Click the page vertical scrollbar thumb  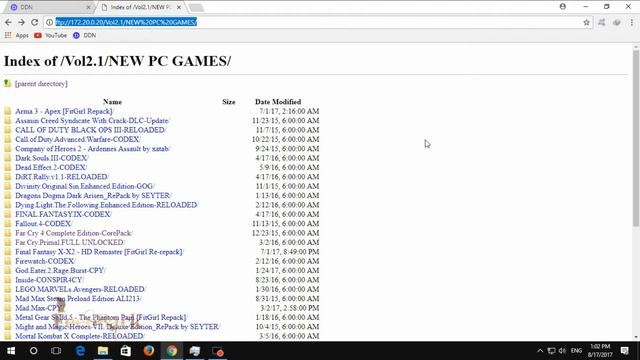pos(636,139)
